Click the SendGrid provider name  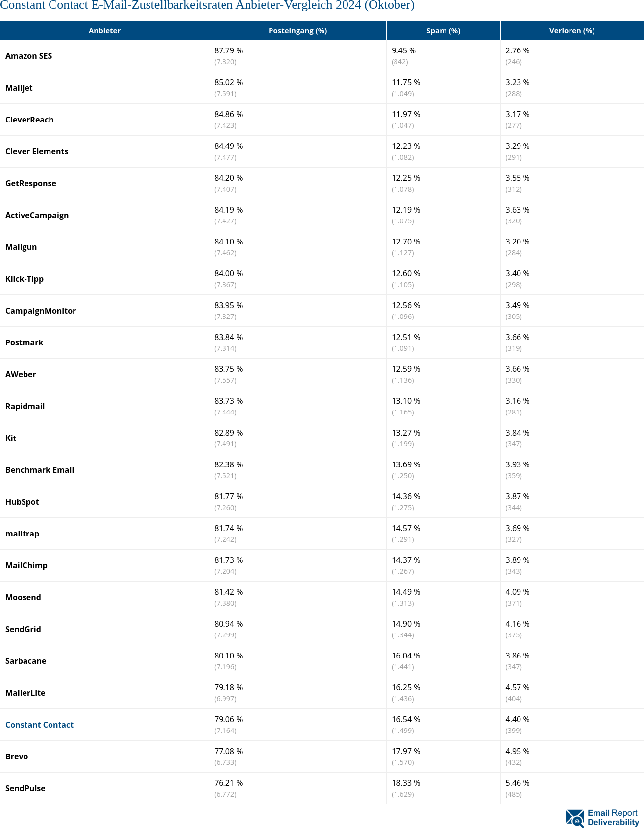(x=23, y=629)
